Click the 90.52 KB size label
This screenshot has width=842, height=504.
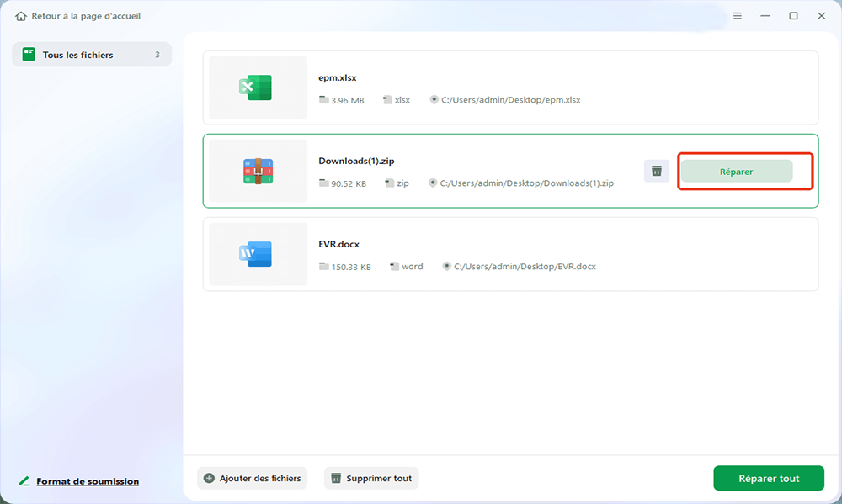click(x=349, y=183)
